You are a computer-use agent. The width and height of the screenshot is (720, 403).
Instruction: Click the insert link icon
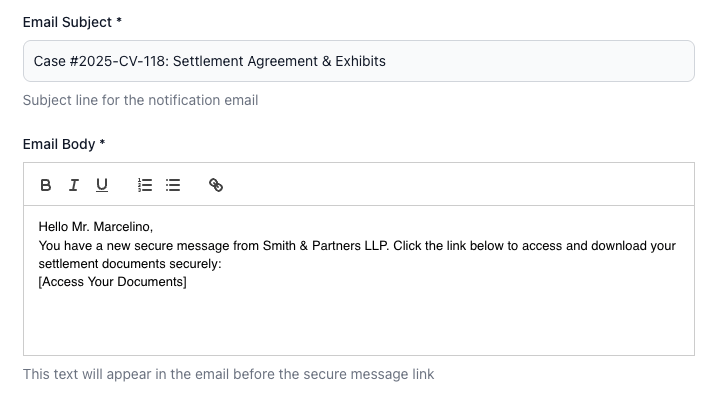[215, 185]
